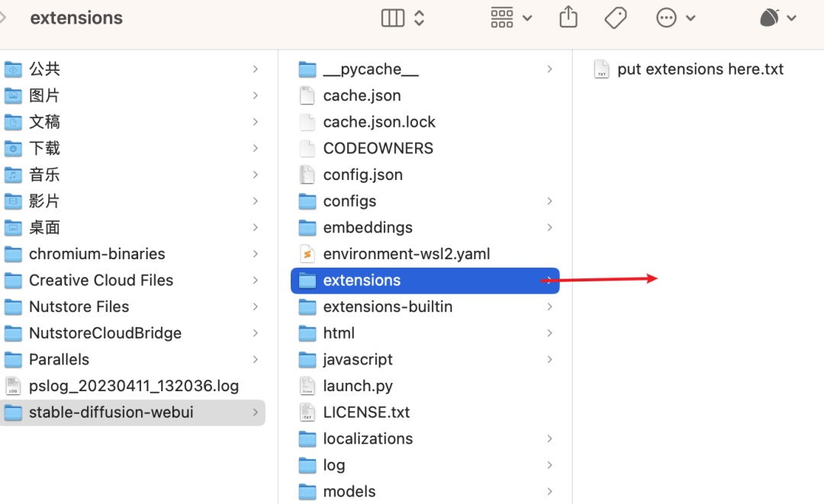Click the Tags icon in toolbar

pos(615,18)
